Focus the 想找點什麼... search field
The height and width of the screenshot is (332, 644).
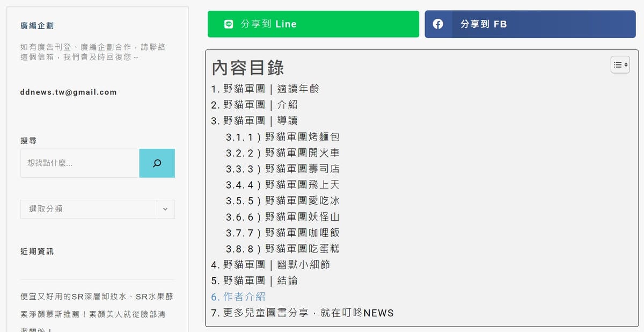coord(80,163)
